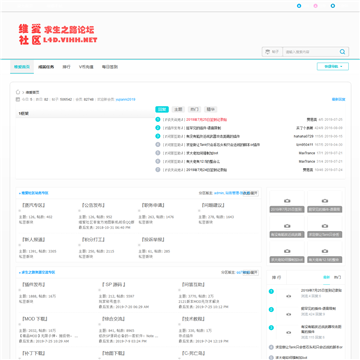Viewport: 360px width, 360px height.
Task: Open user hahaha0729 profile link
Action: click(x=304, y=136)
